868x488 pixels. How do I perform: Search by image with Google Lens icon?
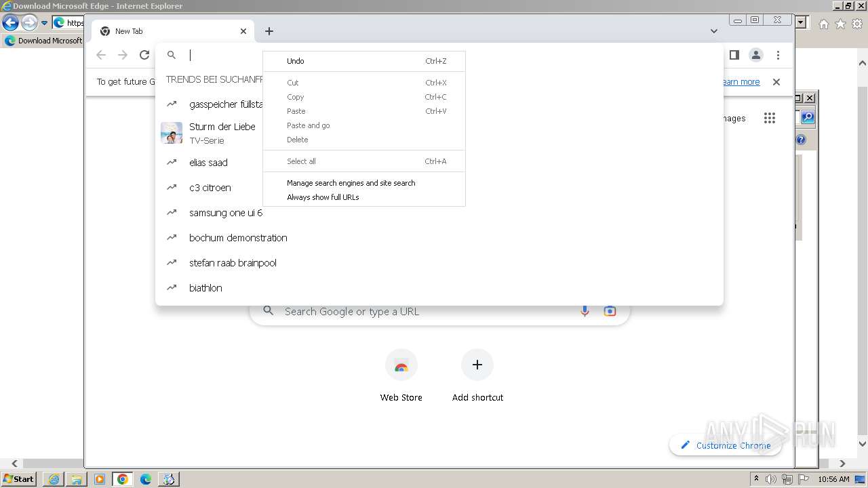(610, 311)
